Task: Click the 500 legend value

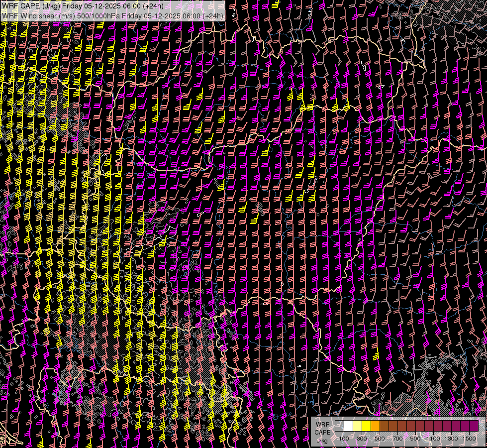Action: (380, 439)
